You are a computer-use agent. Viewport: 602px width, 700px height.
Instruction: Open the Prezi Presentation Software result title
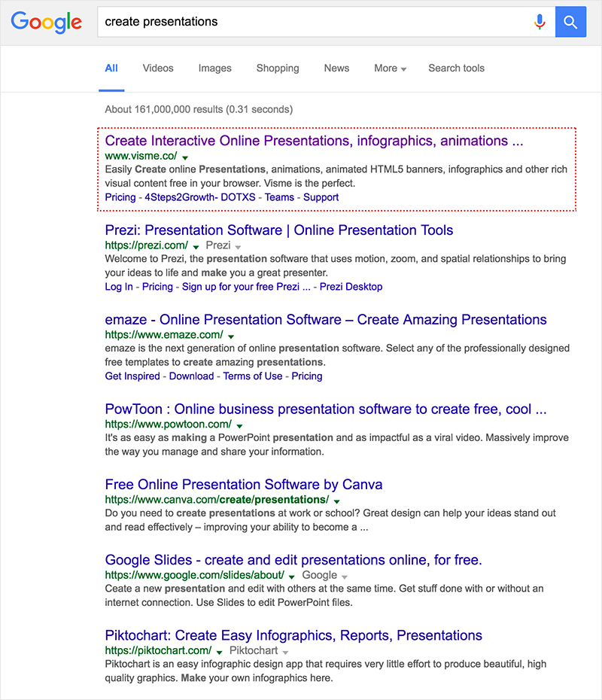(x=279, y=230)
